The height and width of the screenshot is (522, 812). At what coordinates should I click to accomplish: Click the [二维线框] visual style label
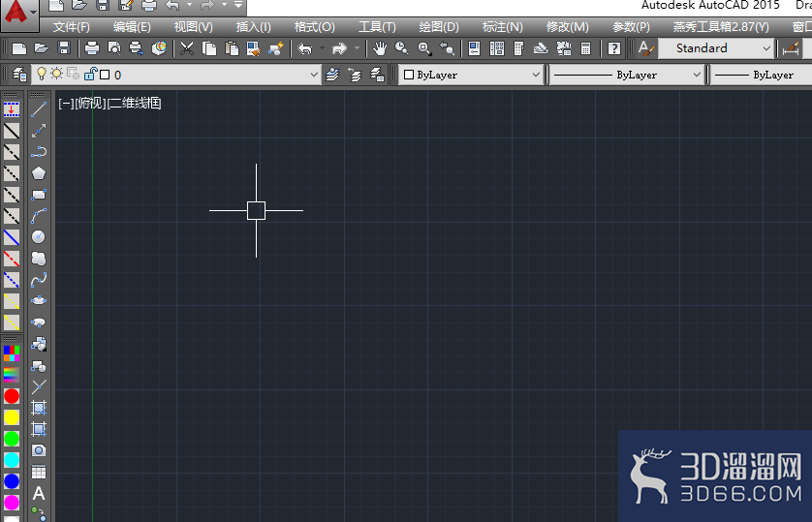pos(134,103)
